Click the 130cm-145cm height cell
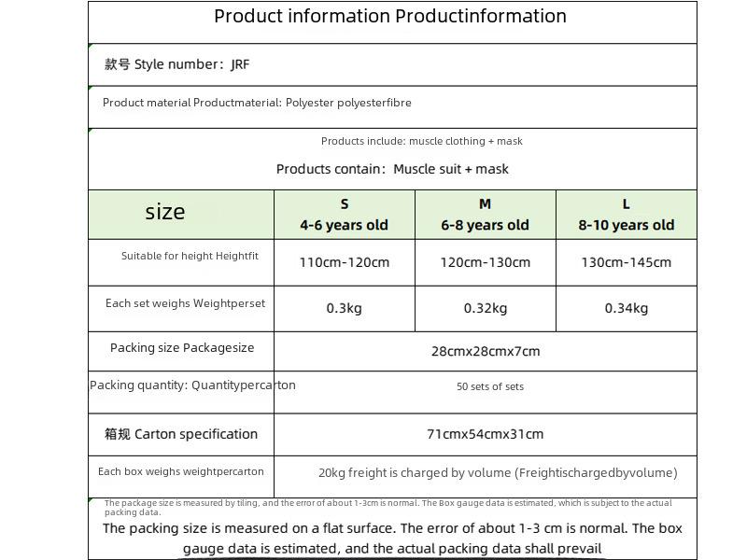The height and width of the screenshot is (560, 747). 627,262
